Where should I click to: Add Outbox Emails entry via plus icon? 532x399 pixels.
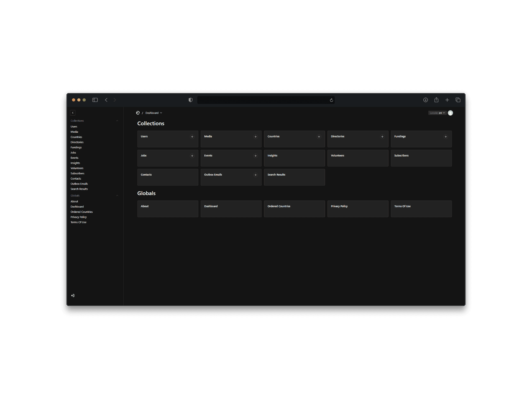tap(255, 175)
